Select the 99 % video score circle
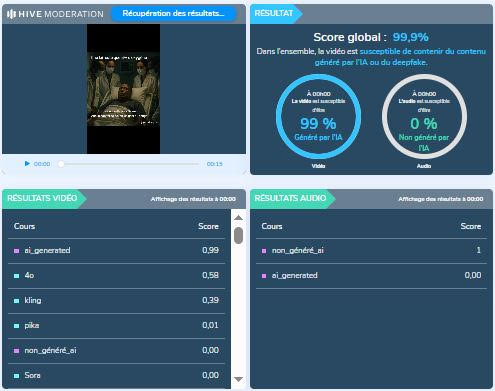Screen dimensions: 495x391 tap(318, 116)
